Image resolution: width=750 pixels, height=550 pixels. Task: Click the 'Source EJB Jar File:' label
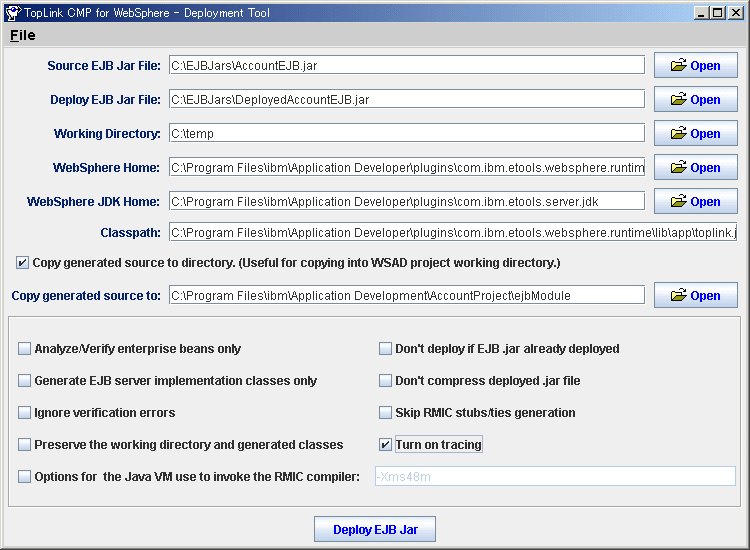[104, 66]
